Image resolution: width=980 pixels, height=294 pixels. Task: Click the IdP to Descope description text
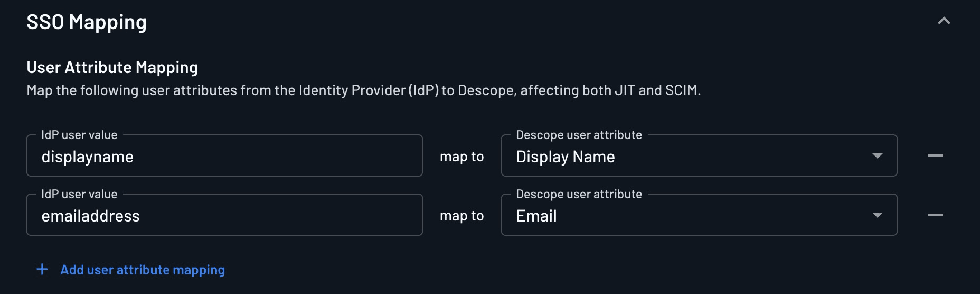(363, 90)
